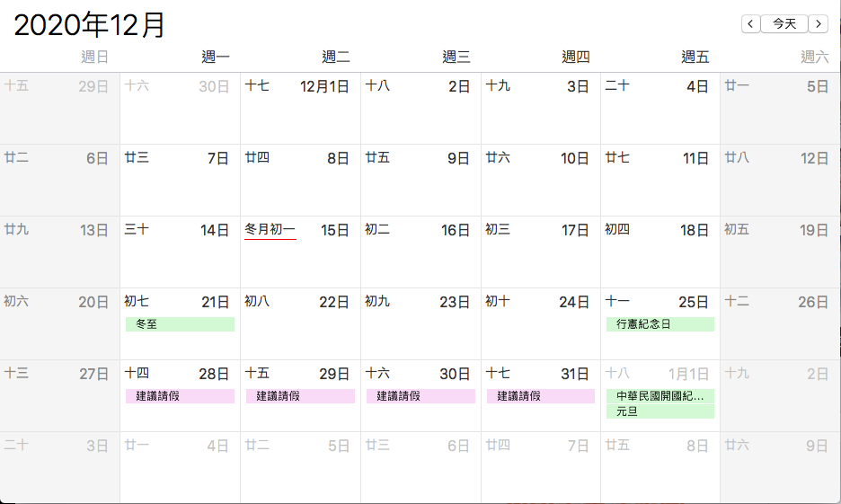Select the December 10 day cell
The height and width of the screenshot is (504, 841).
[x=541, y=181]
